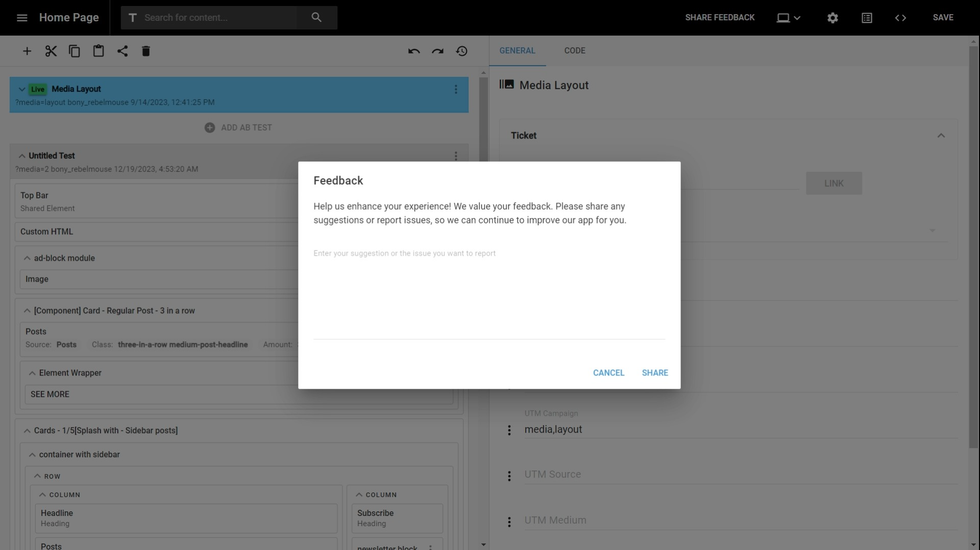The image size is (980, 550).
Task: Open the hamburger navigation menu
Action: 22,18
